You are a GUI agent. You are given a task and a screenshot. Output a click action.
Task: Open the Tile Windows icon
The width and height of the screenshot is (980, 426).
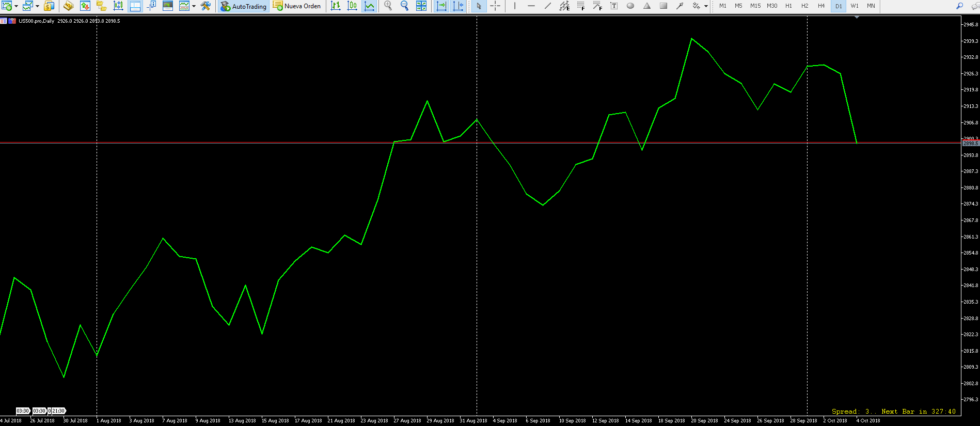tap(421, 6)
